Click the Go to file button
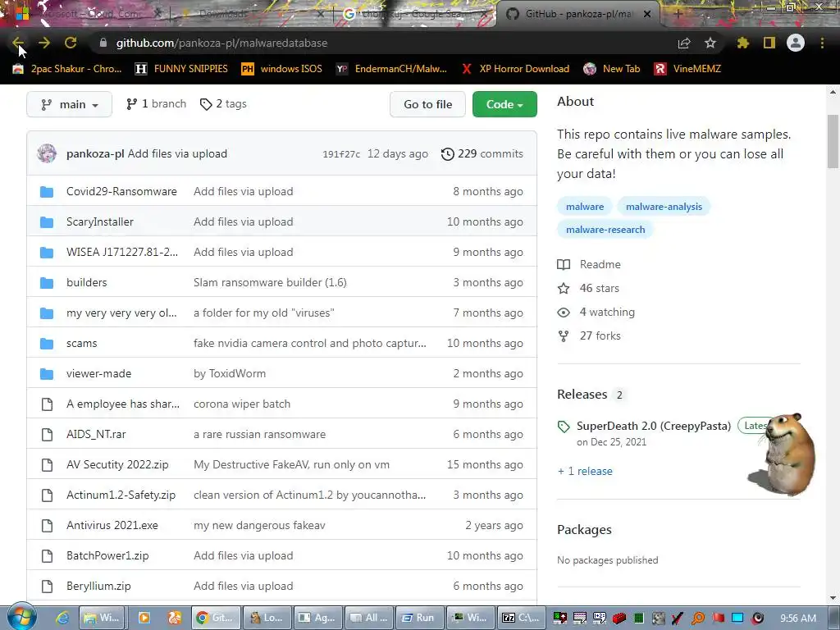This screenshot has width=840, height=630. (427, 104)
